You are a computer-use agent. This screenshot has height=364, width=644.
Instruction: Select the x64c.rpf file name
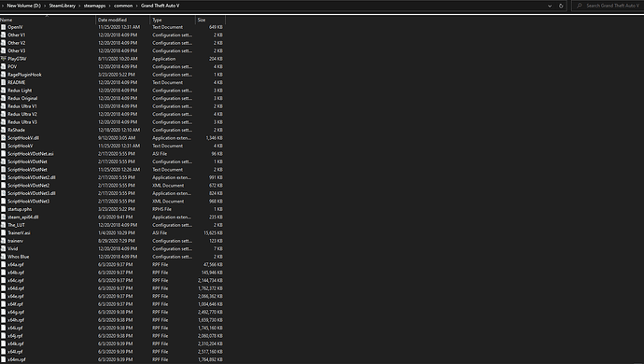(x=16, y=281)
